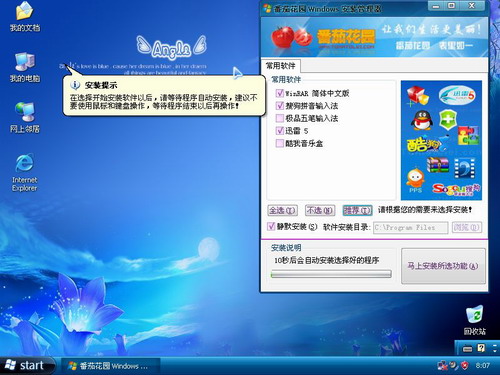Click the keyboard icon in language bar

click(467, 349)
